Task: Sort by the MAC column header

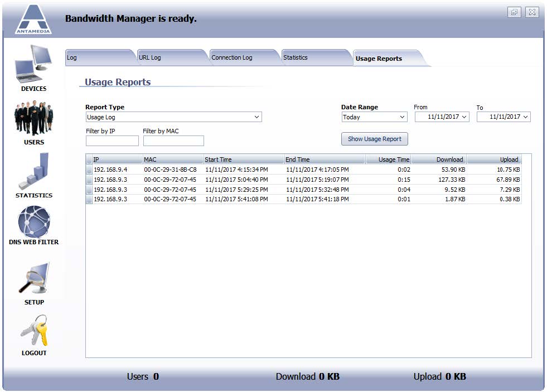Action: click(173, 159)
